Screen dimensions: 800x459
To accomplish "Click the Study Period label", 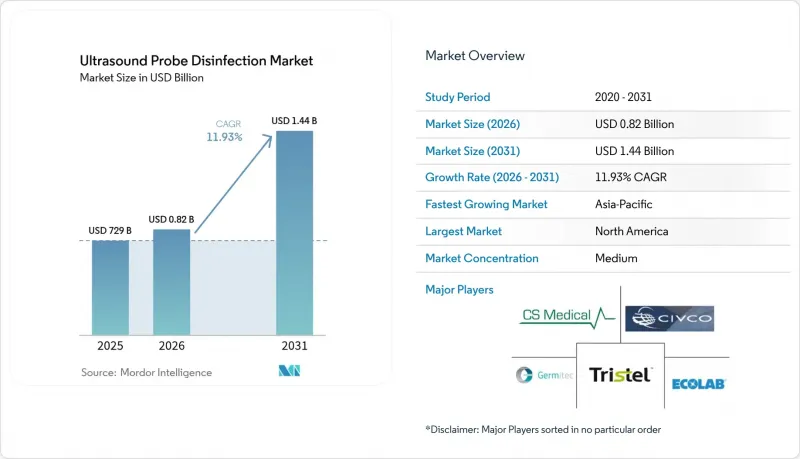I will click(458, 97).
